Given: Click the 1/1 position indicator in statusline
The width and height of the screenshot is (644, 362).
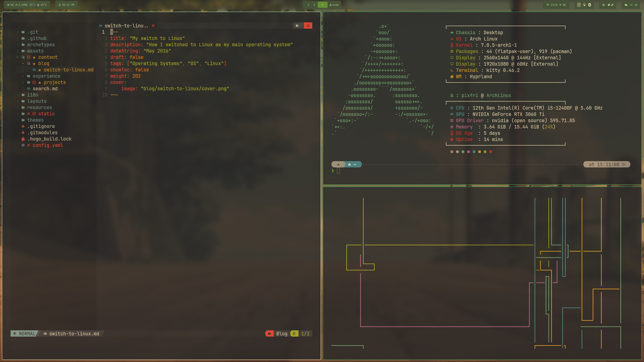Looking at the screenshot, I should coord(305,333).
